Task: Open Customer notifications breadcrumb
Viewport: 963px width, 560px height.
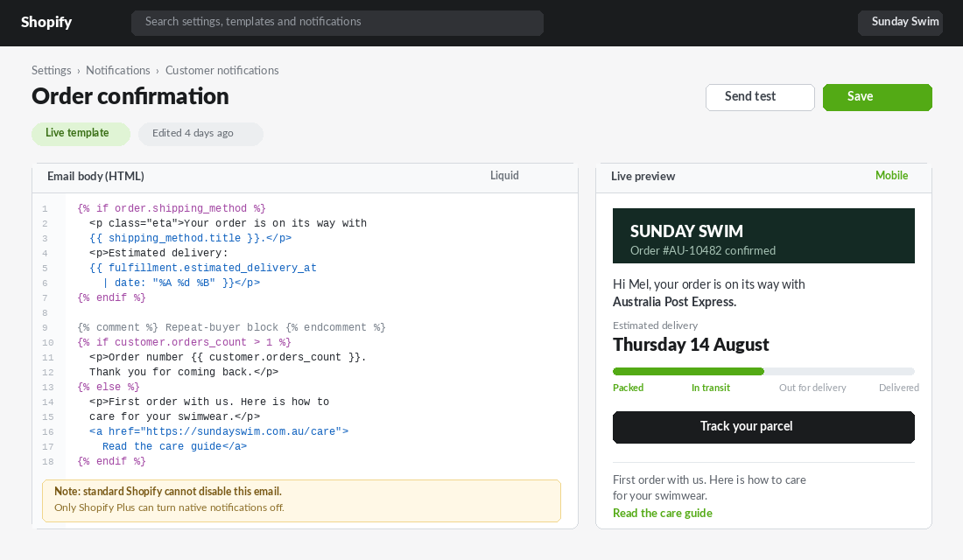Action: (x=221, y=71)
